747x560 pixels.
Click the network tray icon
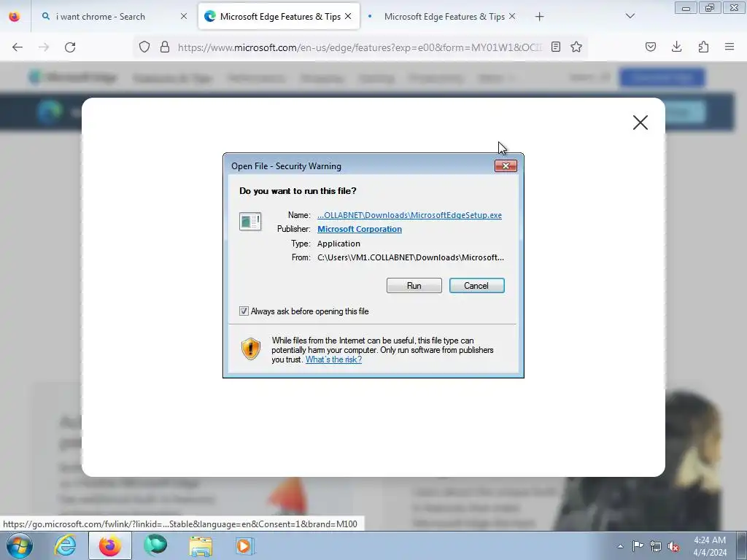point(656,546)
